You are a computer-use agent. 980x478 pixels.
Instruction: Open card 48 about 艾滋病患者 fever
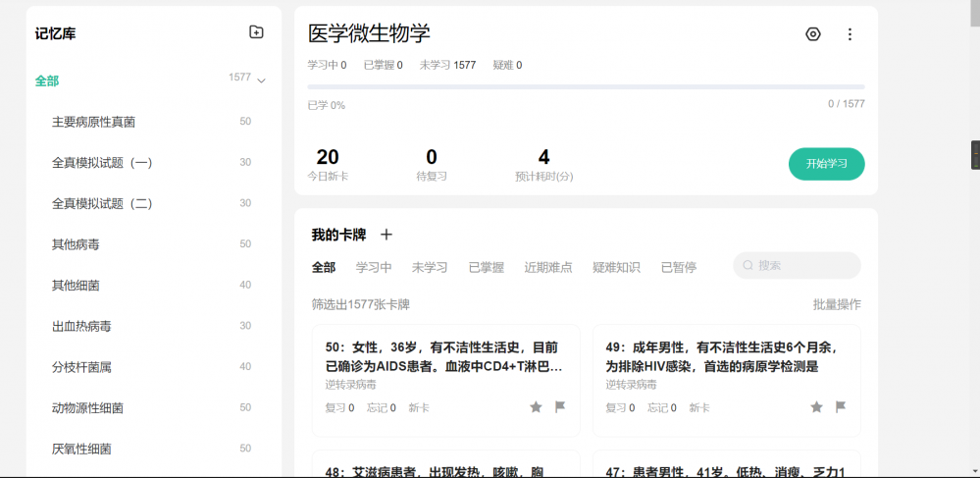tap(445, 463)
